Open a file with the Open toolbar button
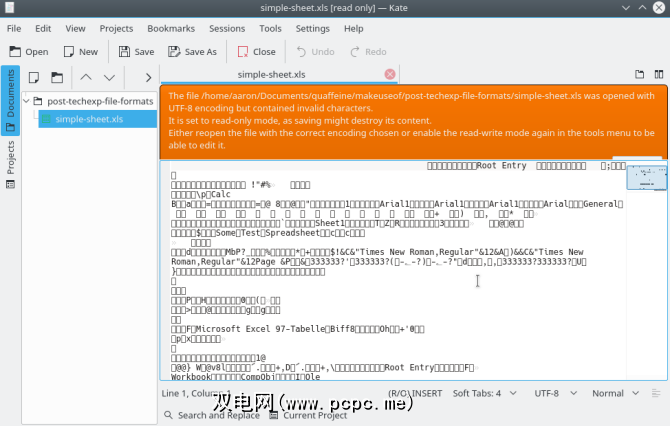 [29, 52]
